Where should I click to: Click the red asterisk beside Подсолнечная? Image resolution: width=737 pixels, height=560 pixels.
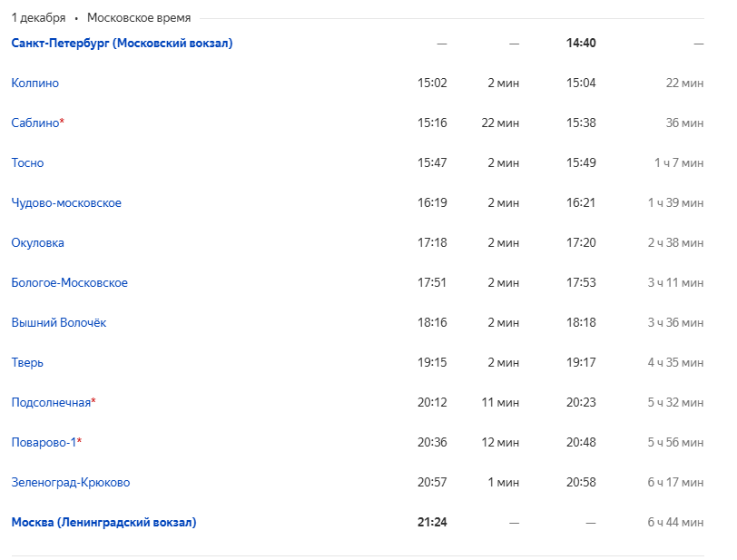pyautogui.click(x=93, y=400)
